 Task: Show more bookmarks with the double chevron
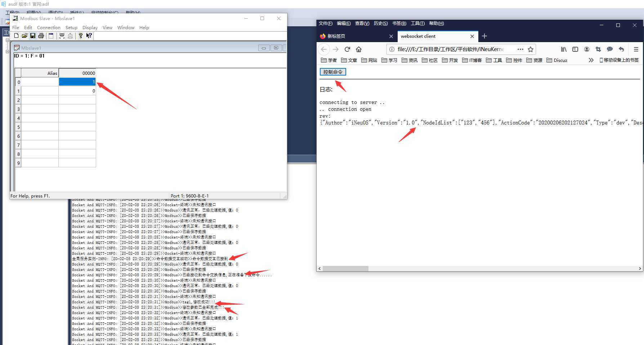tap(591, 60)
